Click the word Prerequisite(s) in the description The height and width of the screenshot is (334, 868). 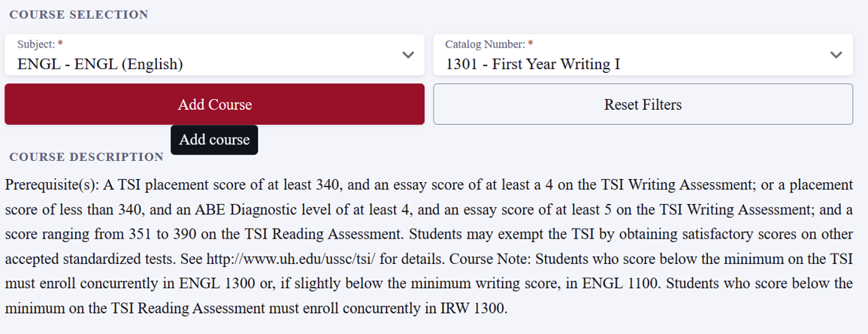(x=52, y=185)
